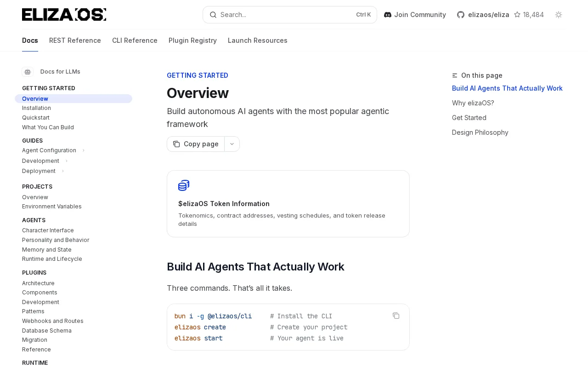Click the Copy page icon

[176, 144]
